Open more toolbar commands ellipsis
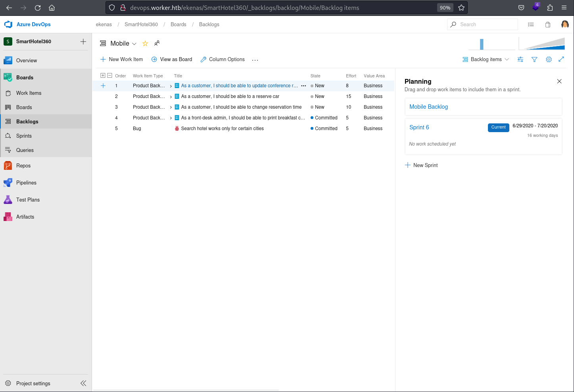The width and height of the screenshot is (574, 392). (255, 60)
